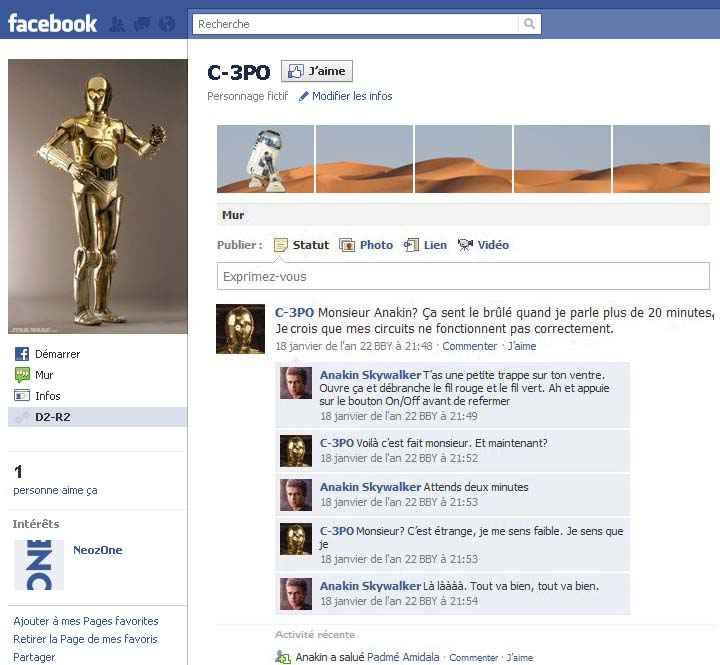The width and height of the screenshot is (720, 665).
Task: Open the third desert photo thumbnail
Action: pos(463,159)
